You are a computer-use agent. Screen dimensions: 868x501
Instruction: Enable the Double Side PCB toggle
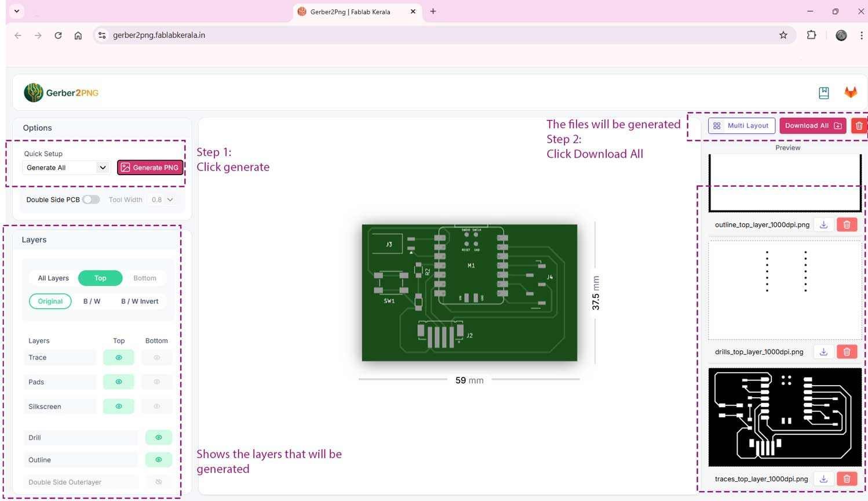(x=91, y=199)
